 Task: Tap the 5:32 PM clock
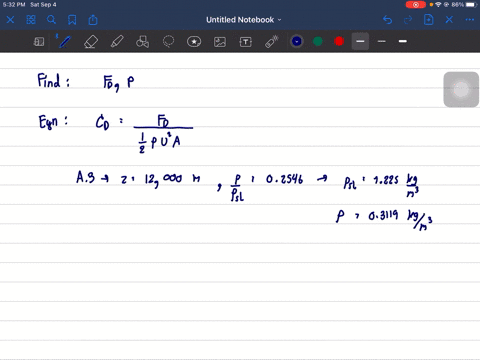point(14,5)
